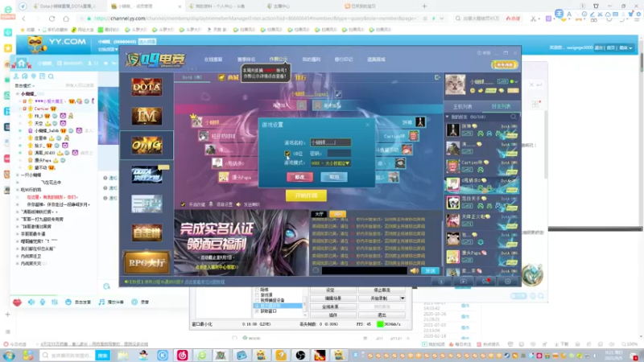Open the 自由模式 dropdown in YY panel
Image resolution: width=644 pixels, height=362 pixels.
click(25, 86)
